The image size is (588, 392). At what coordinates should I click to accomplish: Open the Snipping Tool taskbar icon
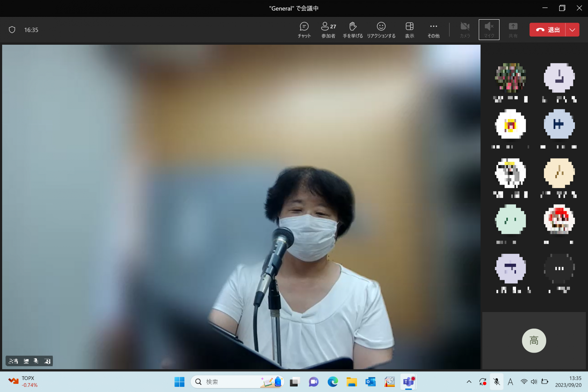click(x=390, y=382)
